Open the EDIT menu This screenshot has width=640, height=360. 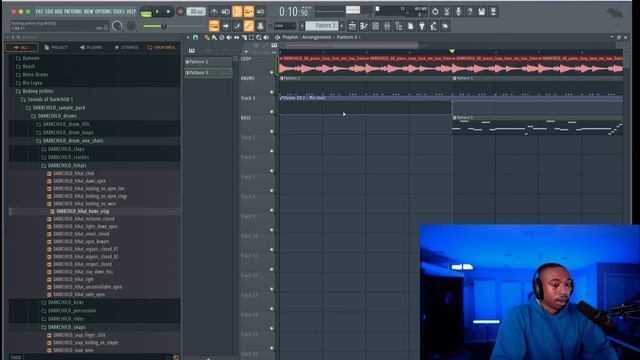tap(49, 12)
